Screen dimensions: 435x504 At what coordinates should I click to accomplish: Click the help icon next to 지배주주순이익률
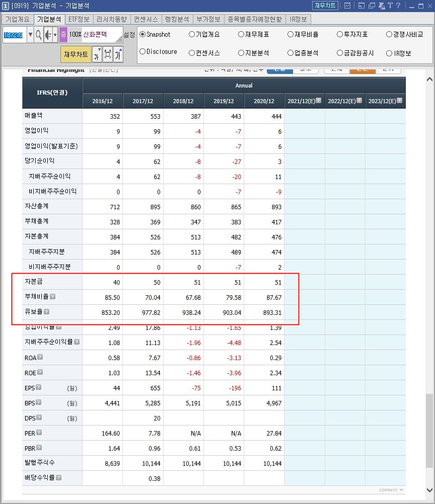click(x=77, y=342)
